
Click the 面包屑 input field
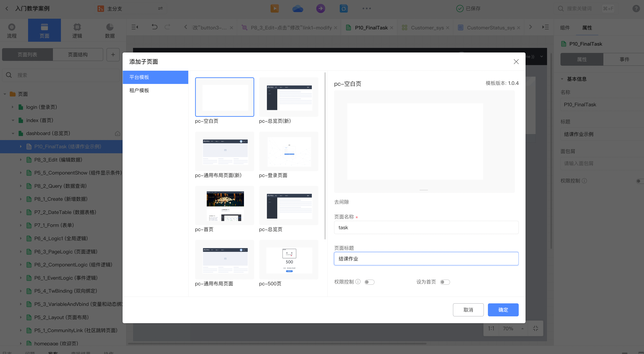pos(602,163)
